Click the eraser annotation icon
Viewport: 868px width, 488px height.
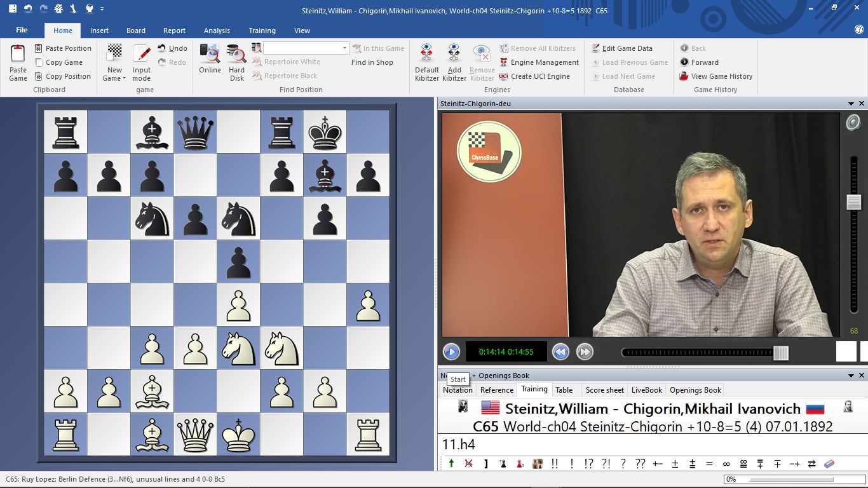point(829,464)
